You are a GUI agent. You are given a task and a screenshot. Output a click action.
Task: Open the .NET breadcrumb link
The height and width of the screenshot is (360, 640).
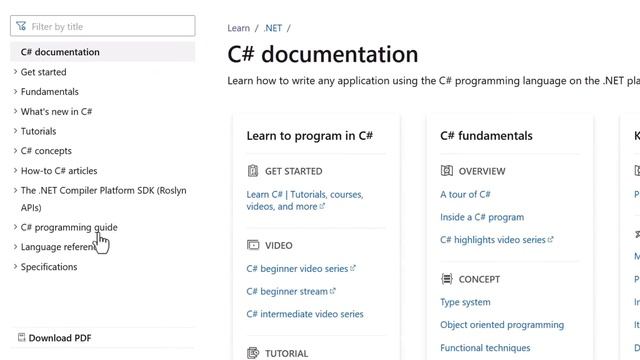point(273,28)
